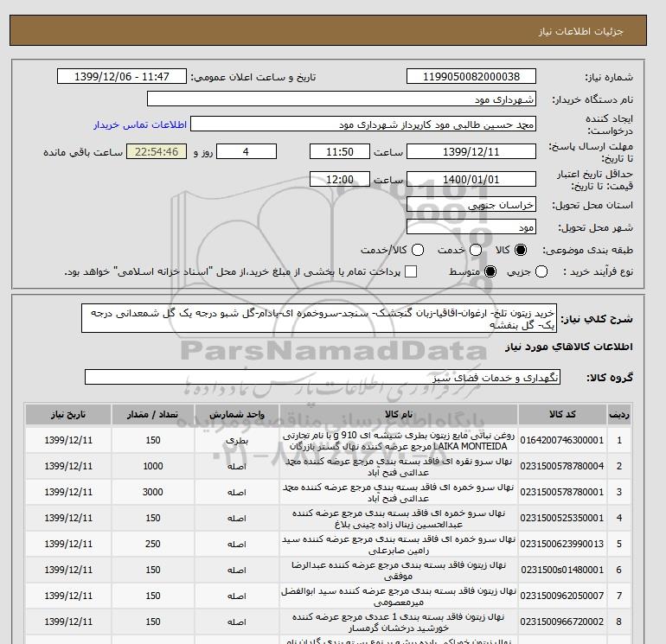
Task: Select the متوسط purchase type radio
Action: pos(490,271)
